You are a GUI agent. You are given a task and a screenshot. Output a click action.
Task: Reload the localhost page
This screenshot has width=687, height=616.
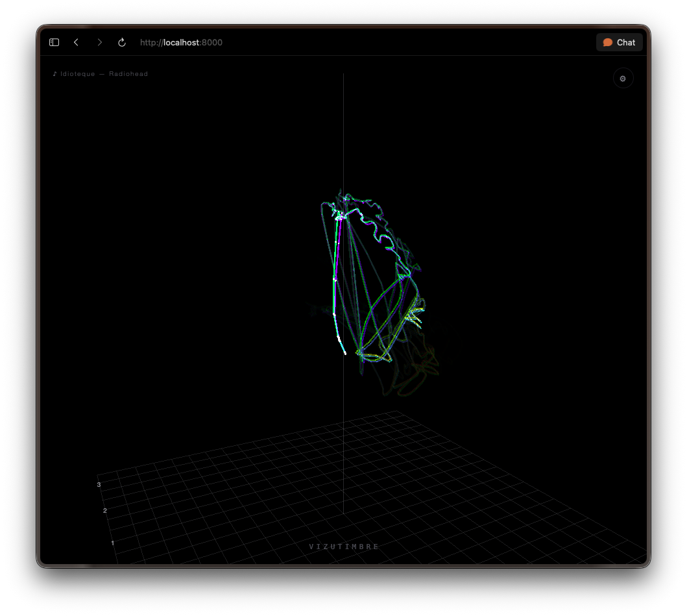[x=122, y=43]
